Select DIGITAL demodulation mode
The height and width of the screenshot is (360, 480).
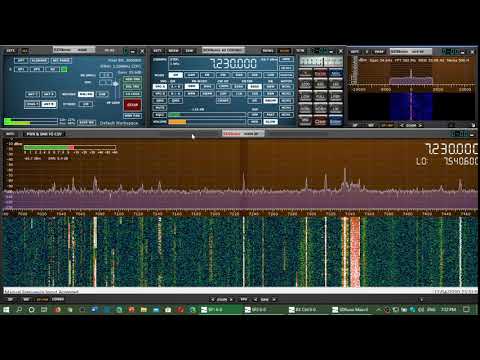286,75
